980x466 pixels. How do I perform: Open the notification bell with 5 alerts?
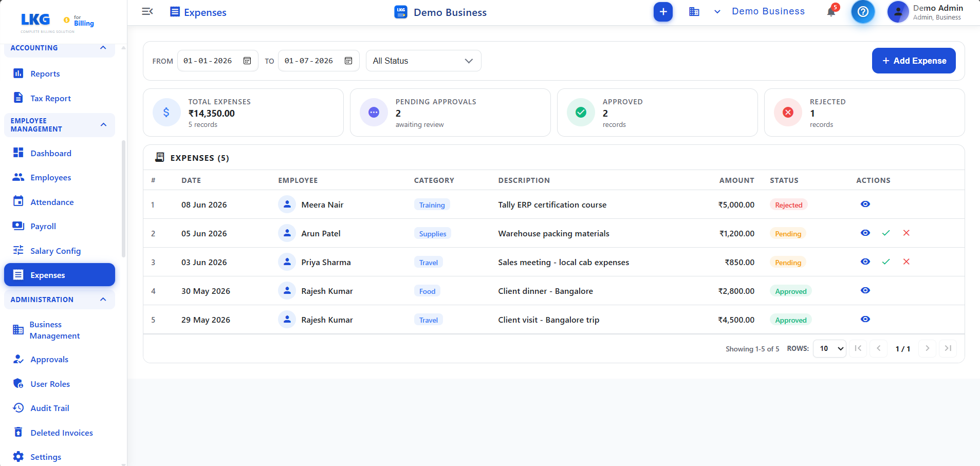coord(831,11)
